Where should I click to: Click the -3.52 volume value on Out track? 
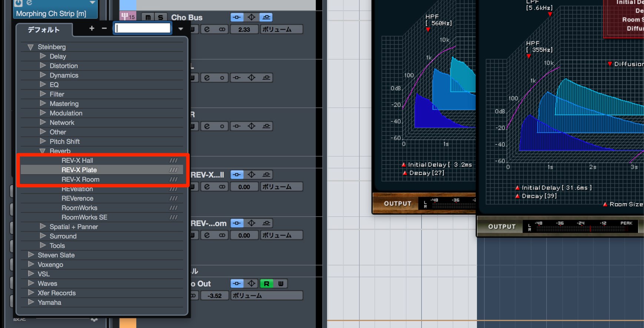coord(215,295)
